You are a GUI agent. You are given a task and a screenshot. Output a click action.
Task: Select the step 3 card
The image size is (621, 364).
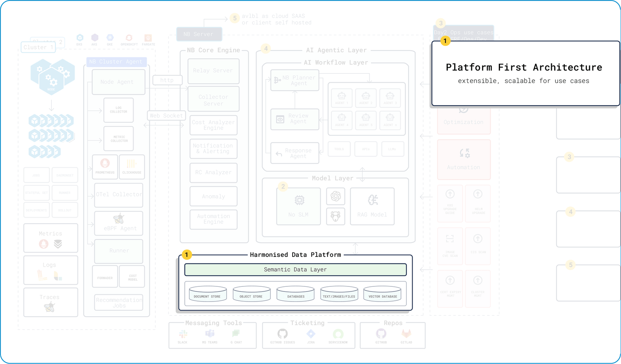click(x=588, y=175)
